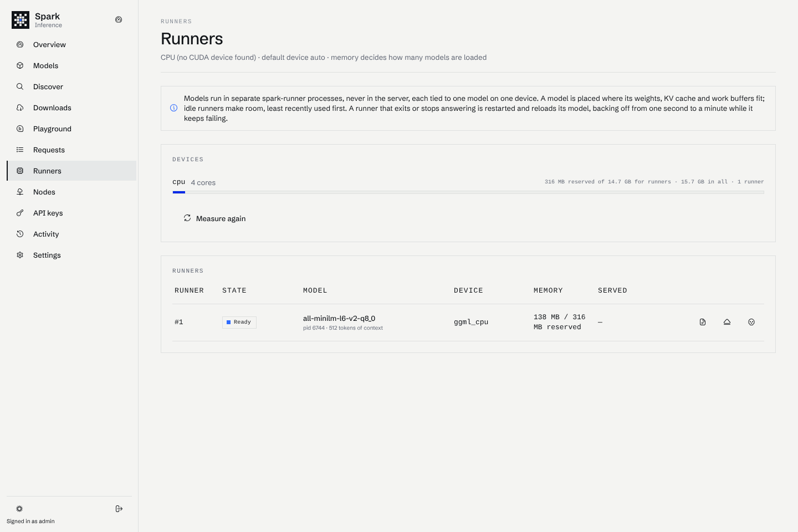The height and width of the screenshot is (532, 798).
Task: Click the 'pid 6744 · 512 tokens of context' text
Action: pos(343,328)
